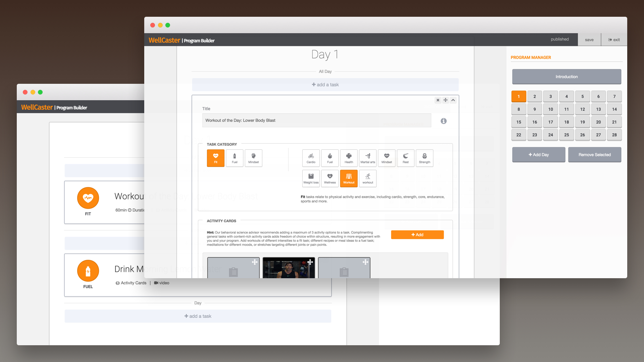Select the Fit task category icon

point(215,157)
